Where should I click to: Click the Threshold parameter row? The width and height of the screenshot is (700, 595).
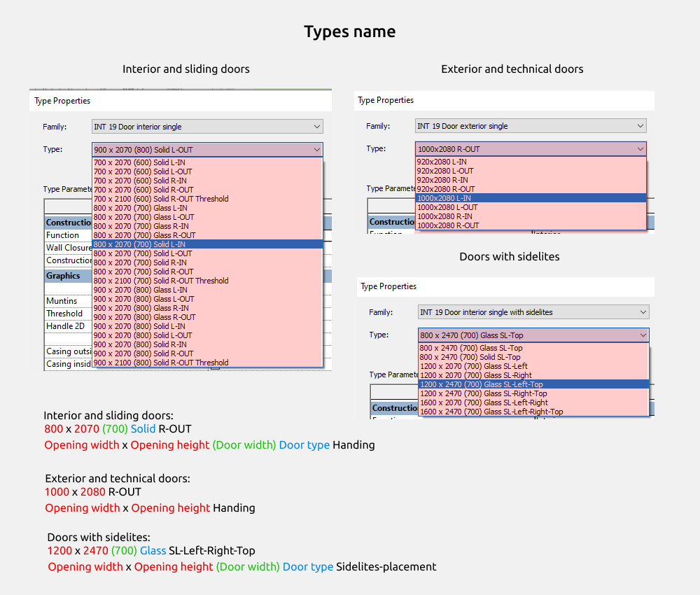[x=69, y=314]
